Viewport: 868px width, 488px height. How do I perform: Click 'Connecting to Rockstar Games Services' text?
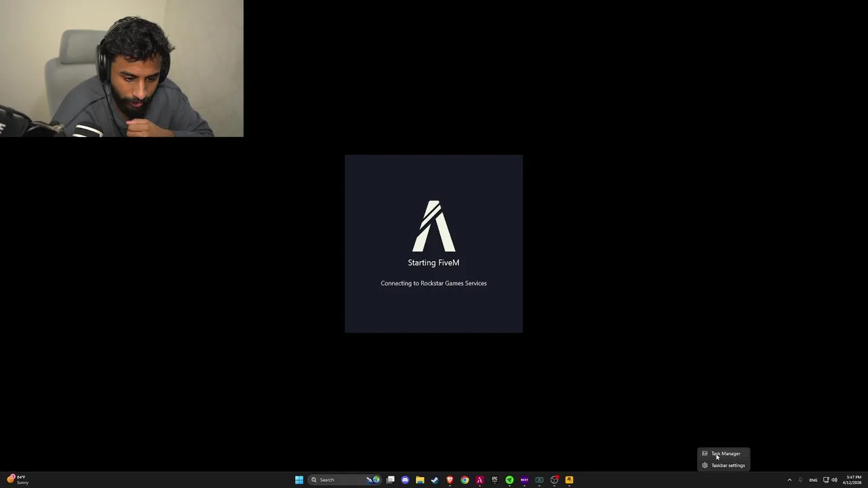coord(433,283)
